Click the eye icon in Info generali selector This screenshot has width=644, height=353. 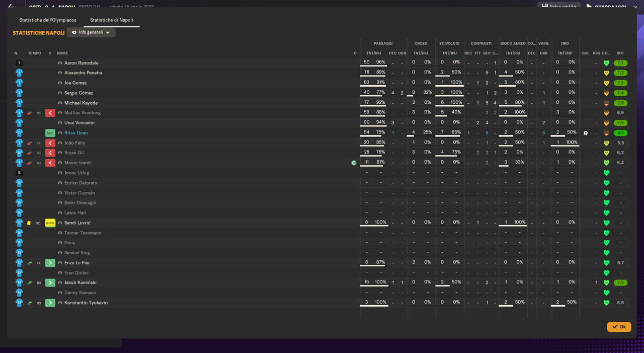[x=74, y=32]
